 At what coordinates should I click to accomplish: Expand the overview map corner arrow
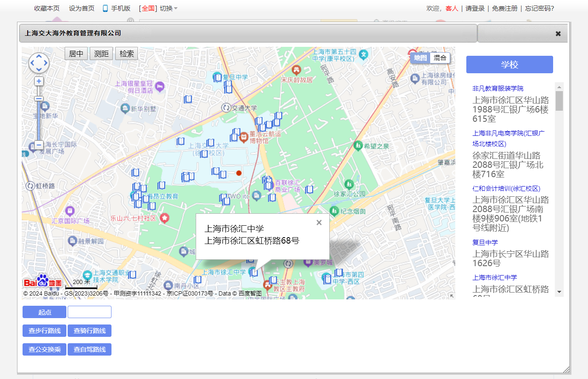(x=451, y=296)
